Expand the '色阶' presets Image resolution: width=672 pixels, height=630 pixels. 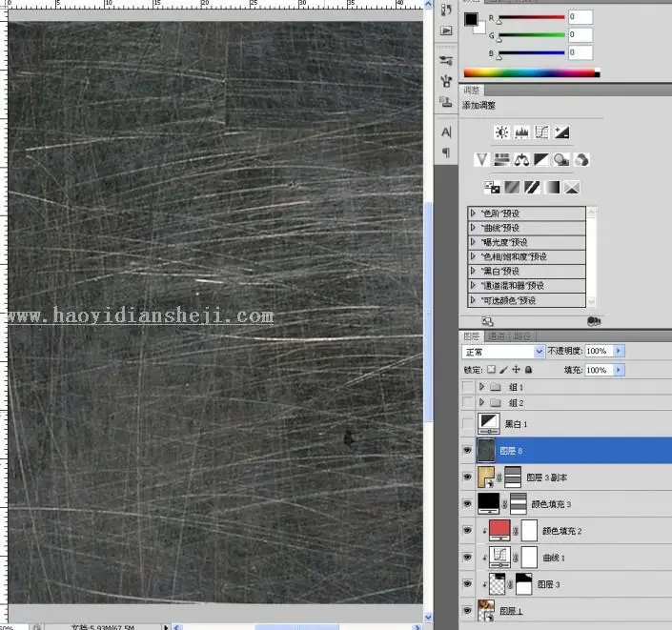(473, 213)
